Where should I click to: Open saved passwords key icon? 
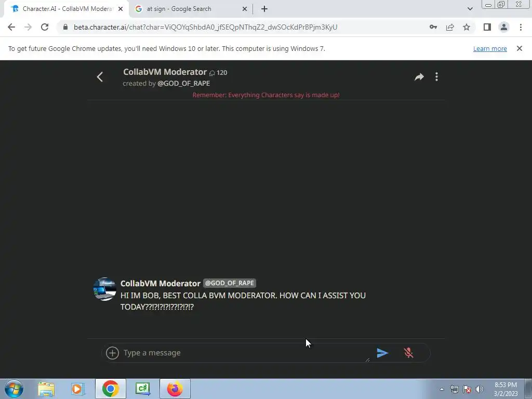[x=433, y=27]
